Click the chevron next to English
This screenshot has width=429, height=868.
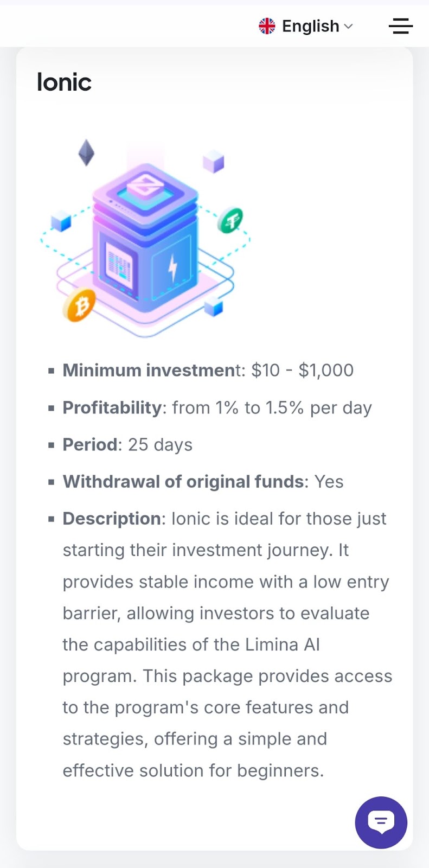click(349, 26)
